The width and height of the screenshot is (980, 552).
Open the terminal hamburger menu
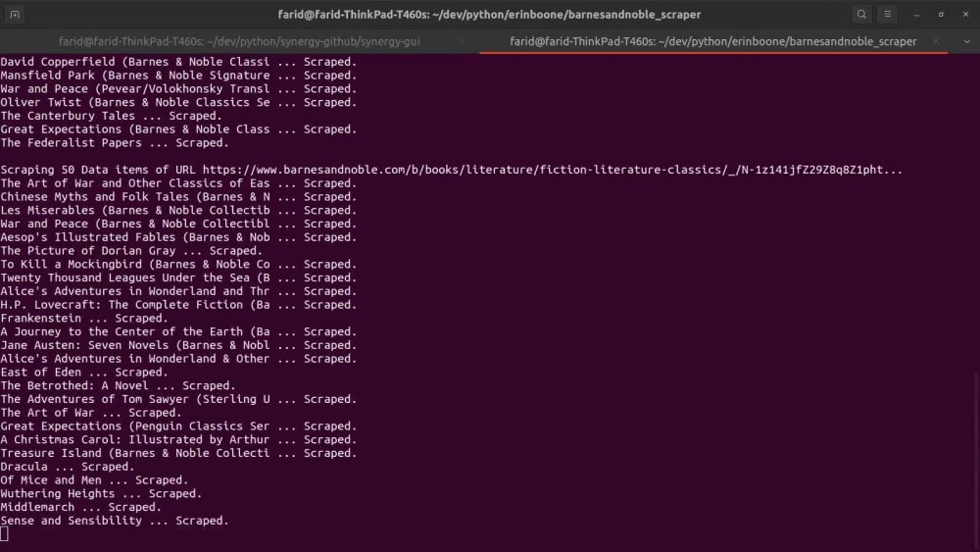[887, 14]
